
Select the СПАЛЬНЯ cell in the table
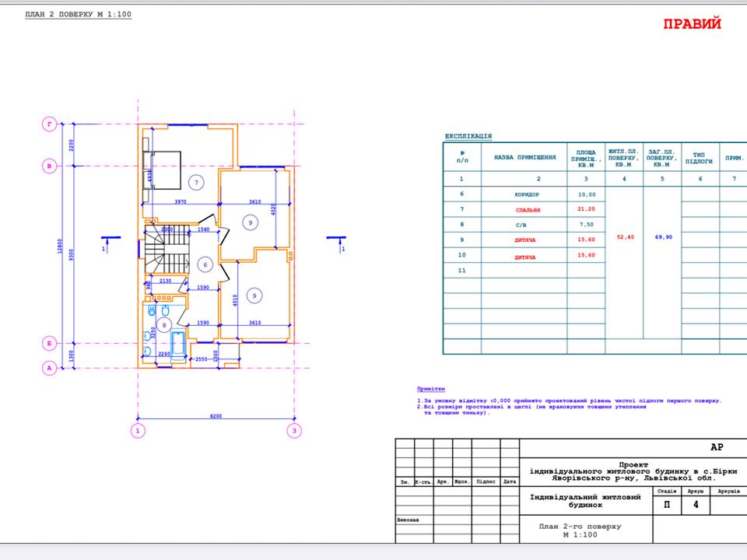click(526, 210)
